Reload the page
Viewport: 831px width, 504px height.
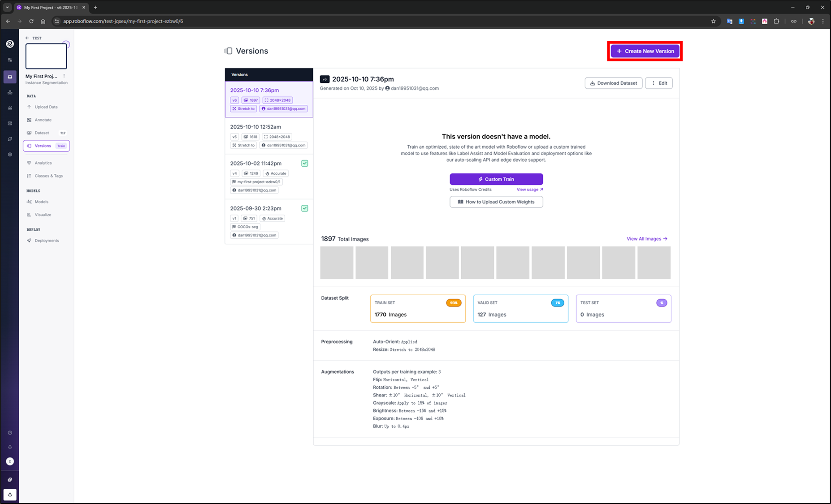(x=31, y=21)
